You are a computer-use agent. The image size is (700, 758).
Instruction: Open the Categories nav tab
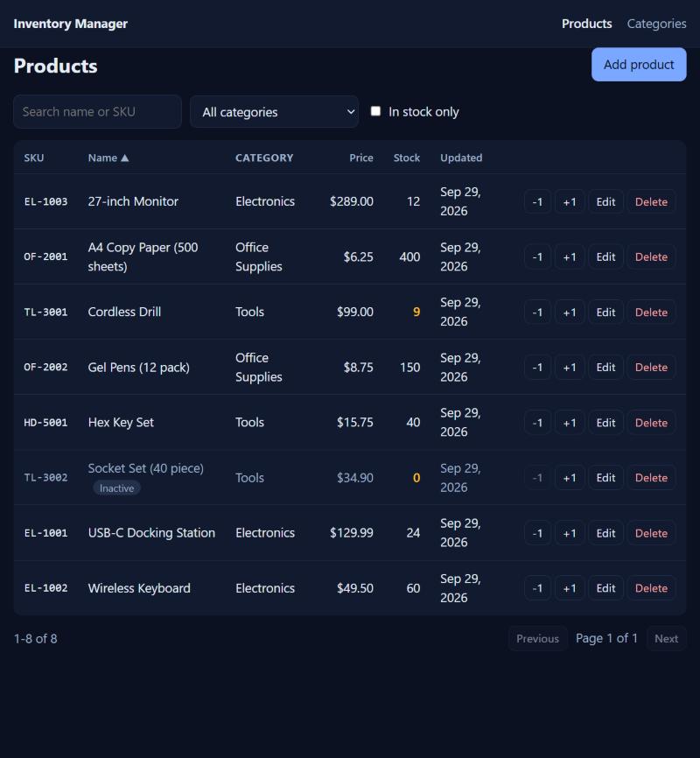tap(656, 24)
